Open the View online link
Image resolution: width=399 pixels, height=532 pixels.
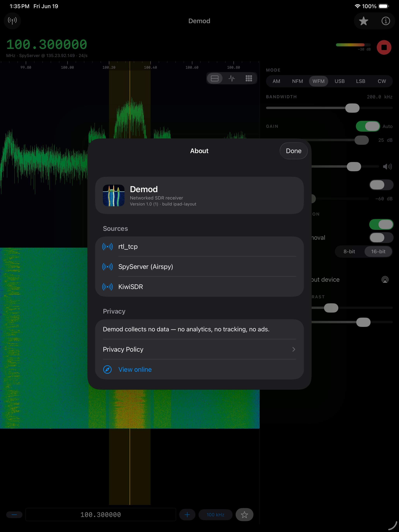pos(135,369)
